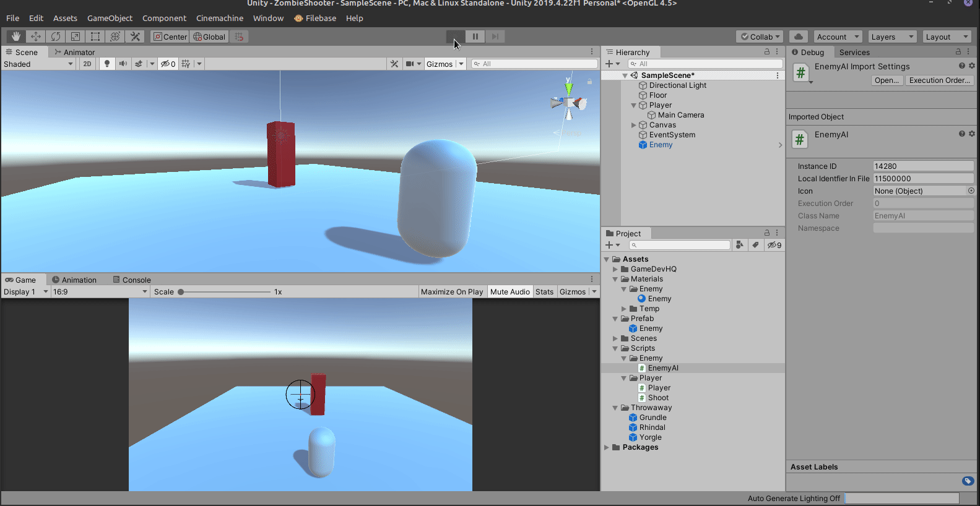This screenshot has height=506, width=980.
Task: Open the Display 1 dropdown
Action: 25,292
